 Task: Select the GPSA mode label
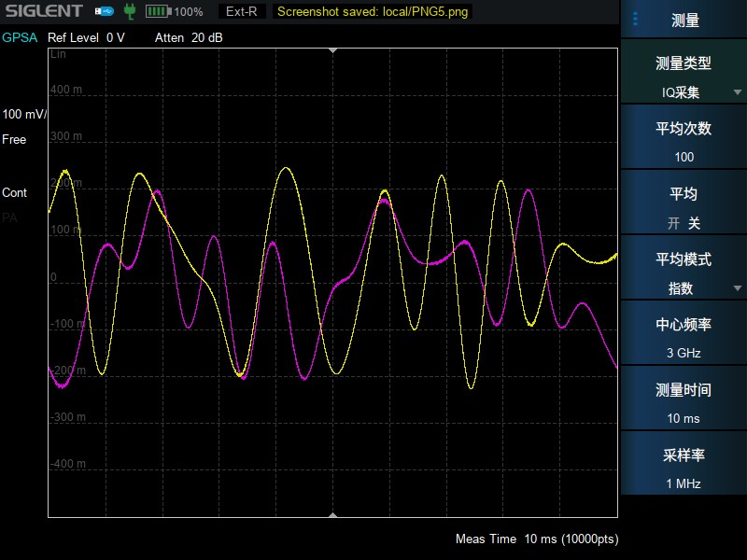(x=20, y=37)
